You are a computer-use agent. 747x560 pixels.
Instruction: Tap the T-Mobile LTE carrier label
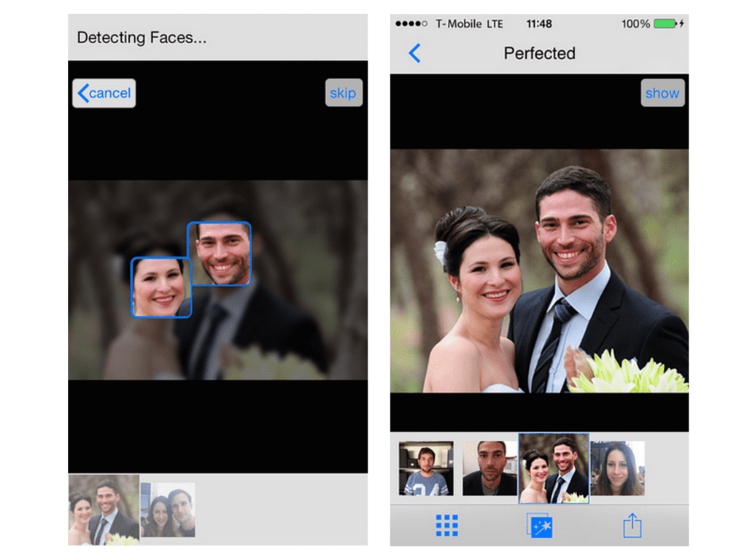(x=469, y=24)
